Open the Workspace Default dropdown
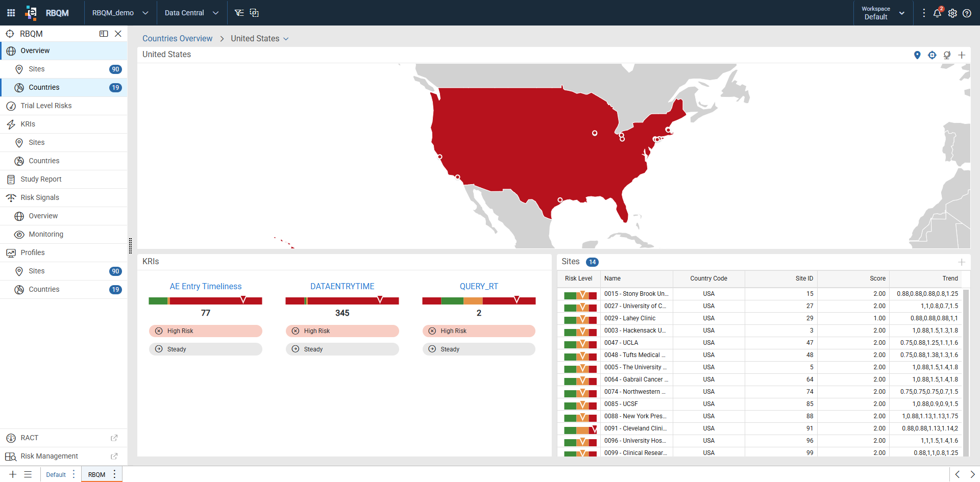The image size is (980, 482). point(883,13)
